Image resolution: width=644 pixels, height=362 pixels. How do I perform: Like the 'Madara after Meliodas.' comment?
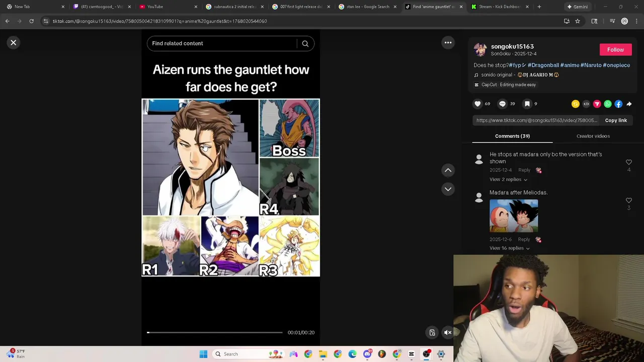click(x=629, y=201)
